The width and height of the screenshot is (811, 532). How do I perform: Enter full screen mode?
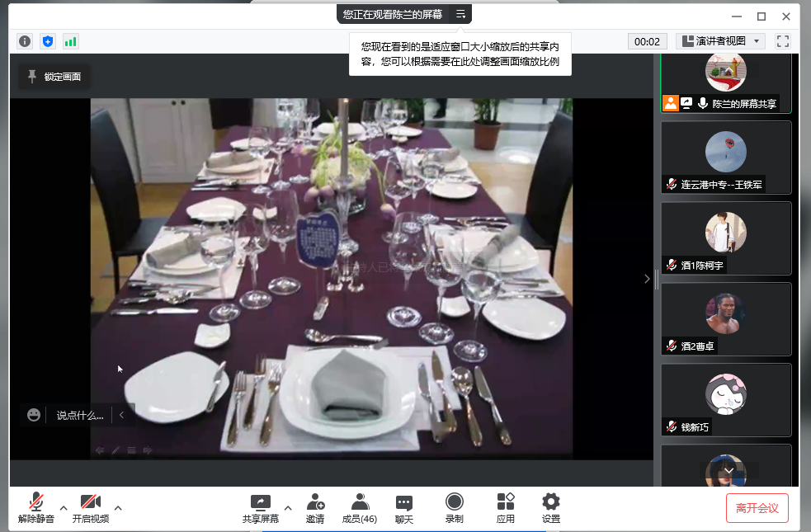pos(783,41)
